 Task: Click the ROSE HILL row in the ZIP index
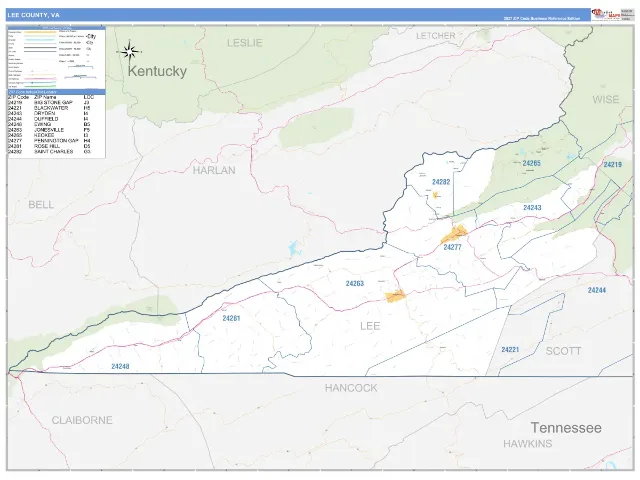[x=50, y=146]
